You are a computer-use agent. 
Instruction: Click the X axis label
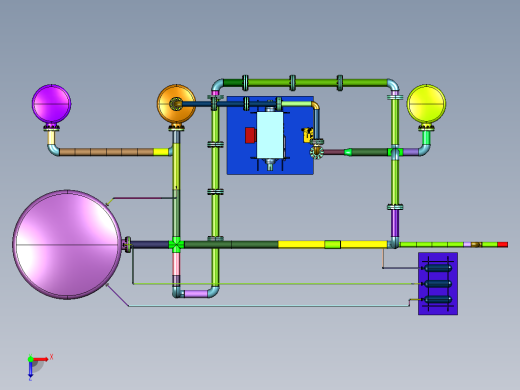tap(51, 357)
